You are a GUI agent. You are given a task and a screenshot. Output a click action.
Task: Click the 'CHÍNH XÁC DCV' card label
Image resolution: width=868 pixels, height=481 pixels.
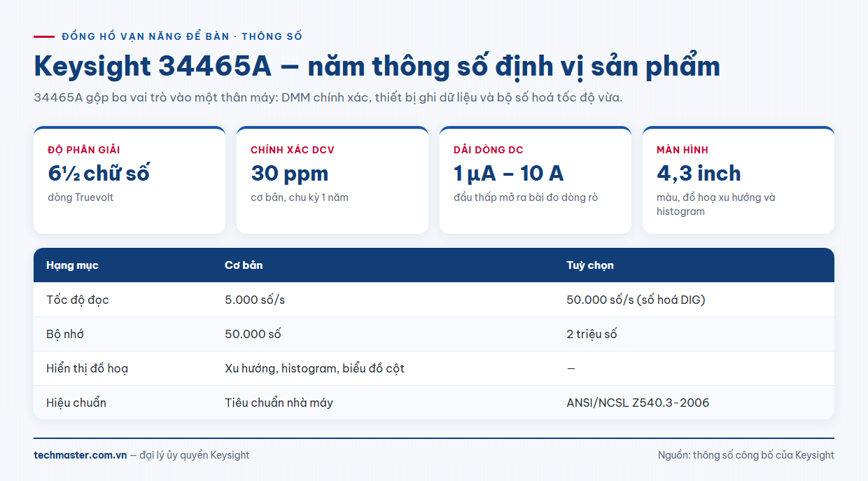[x=293, y=150]
